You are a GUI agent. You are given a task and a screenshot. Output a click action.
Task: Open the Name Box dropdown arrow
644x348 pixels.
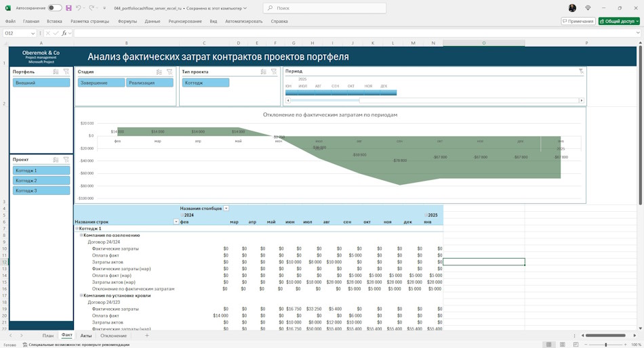(x=33, y=33)
